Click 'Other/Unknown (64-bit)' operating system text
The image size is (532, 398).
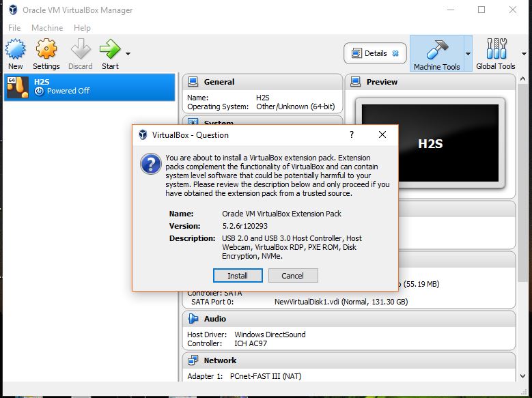click(x=296, y=106)
